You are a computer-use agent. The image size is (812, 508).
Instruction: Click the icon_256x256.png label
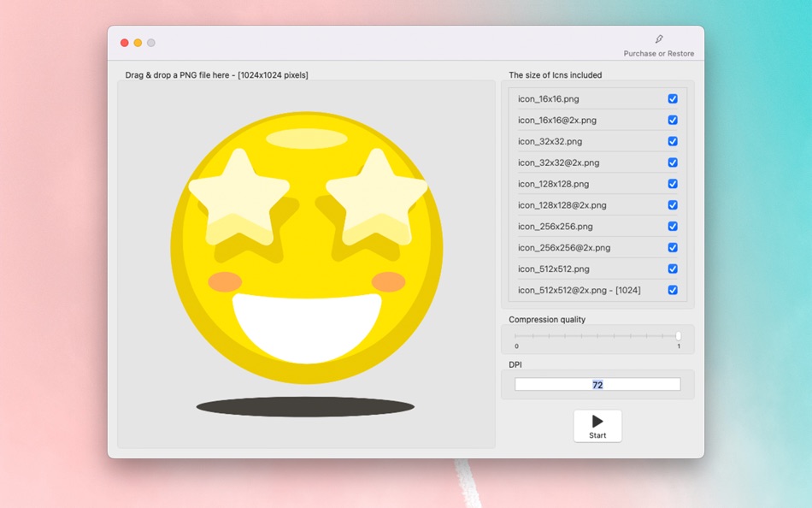click(x=555, y=227)
